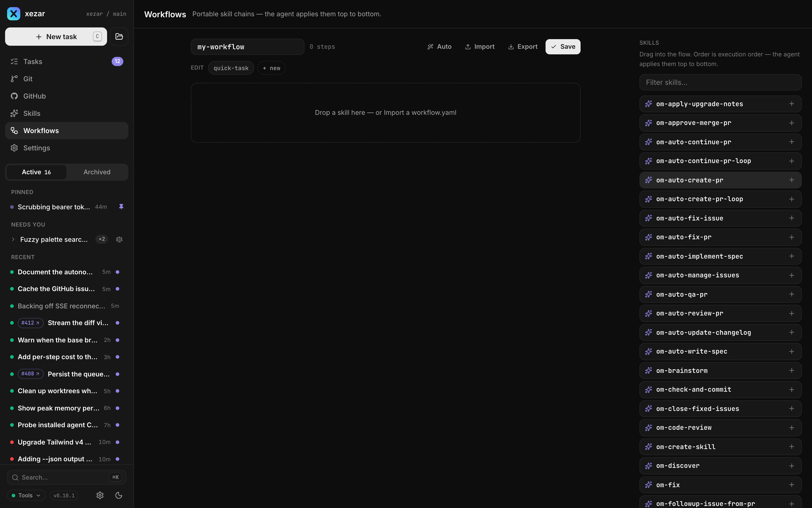
Task: Add om-auto-create-pr using the plus icon
Action: click(791, 180)
